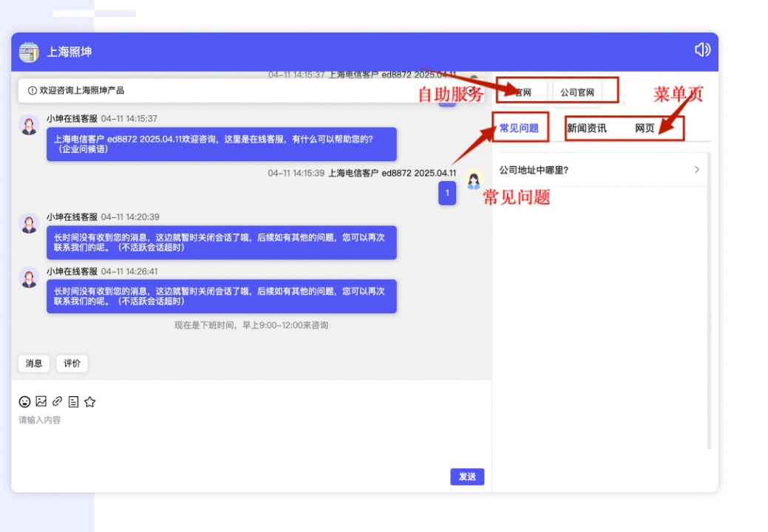Click the star rating icon
Viewport: 768px width, 532px height.
89,402
